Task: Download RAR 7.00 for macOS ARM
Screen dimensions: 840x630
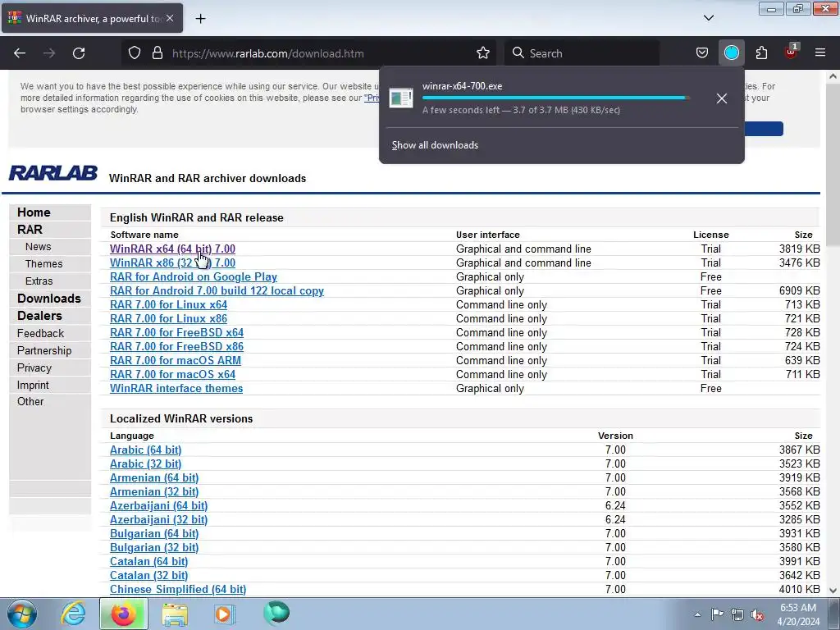Action: point(176,360)
